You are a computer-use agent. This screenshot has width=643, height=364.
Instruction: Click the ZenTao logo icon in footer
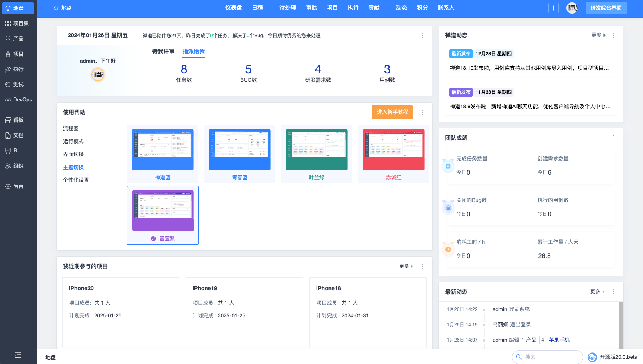pos(592,357)
